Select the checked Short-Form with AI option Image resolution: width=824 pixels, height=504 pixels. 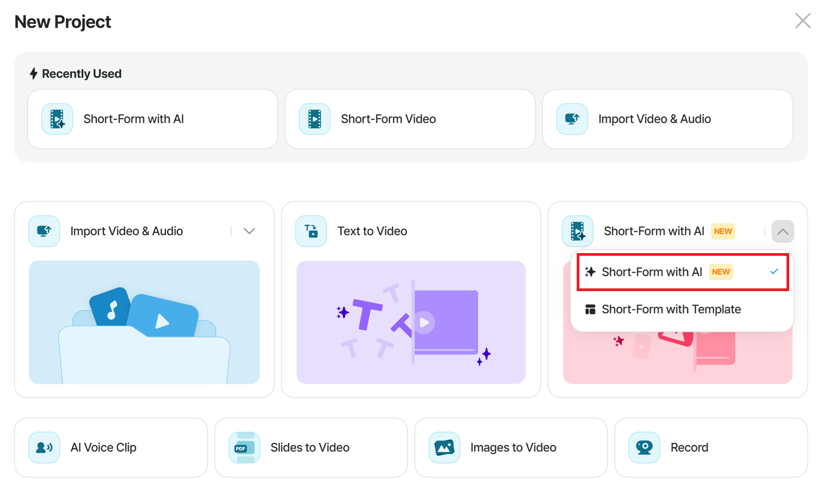683,272
